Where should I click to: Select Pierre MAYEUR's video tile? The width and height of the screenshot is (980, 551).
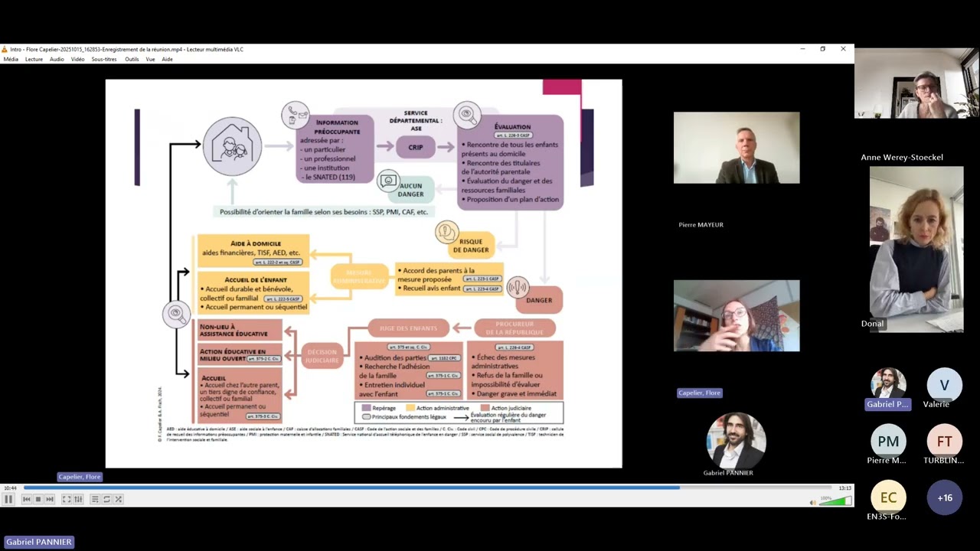(737, 148)
